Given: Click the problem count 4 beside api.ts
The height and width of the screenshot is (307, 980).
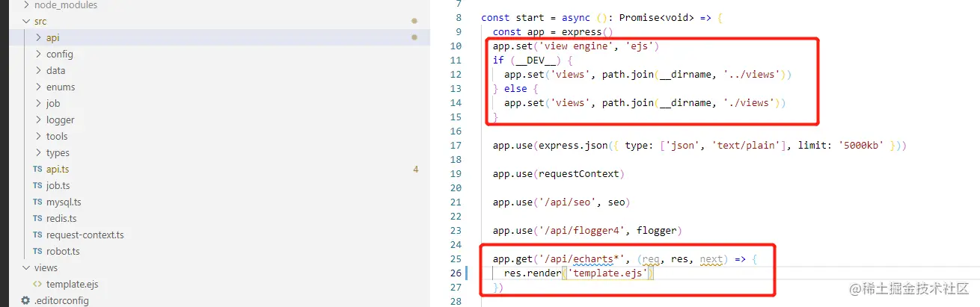Looking at the screenshot, I should coord(416,170).
